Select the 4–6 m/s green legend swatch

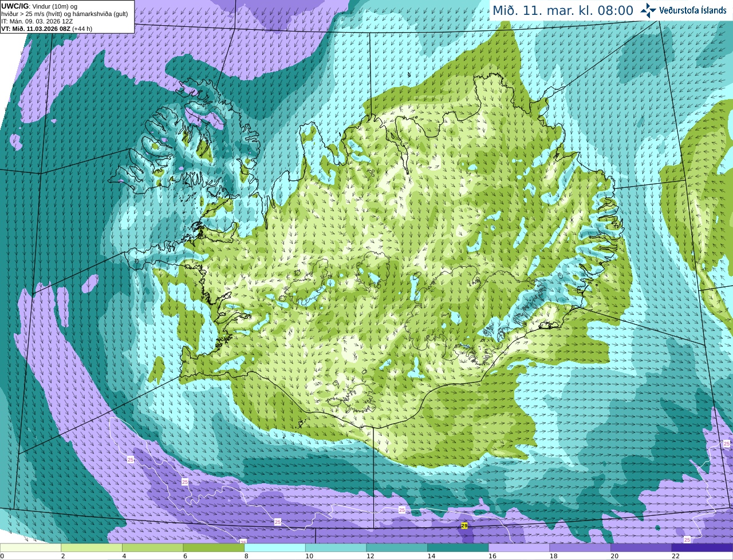(x=153, y=547)
